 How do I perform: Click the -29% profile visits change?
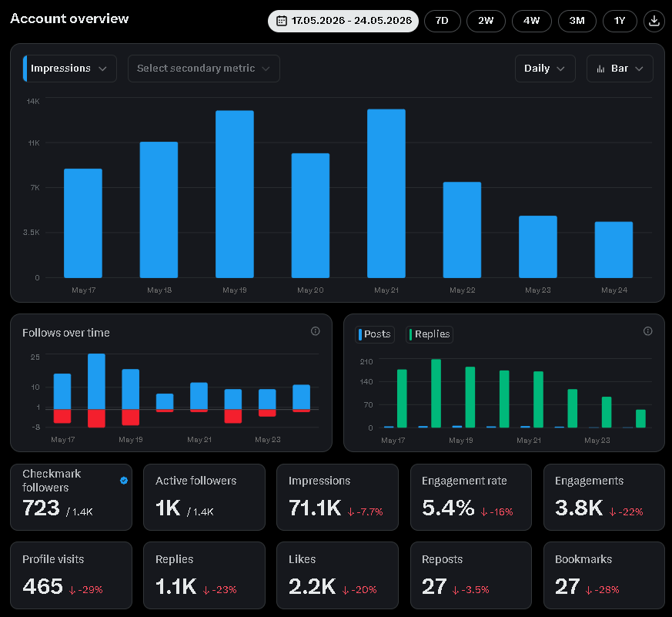pyautogui.click(x=85, y=590)
